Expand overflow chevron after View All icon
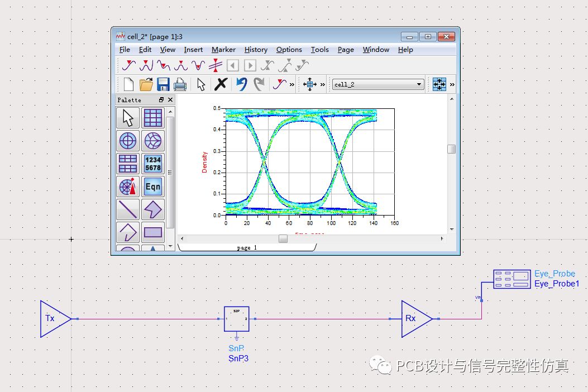 tap(452, 85)
